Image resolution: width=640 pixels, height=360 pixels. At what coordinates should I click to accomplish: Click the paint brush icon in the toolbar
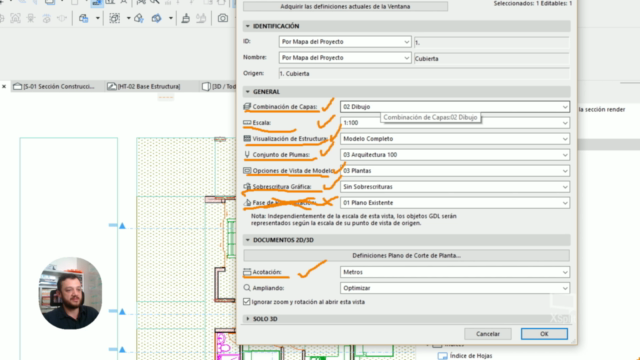(x=186, y=18)
